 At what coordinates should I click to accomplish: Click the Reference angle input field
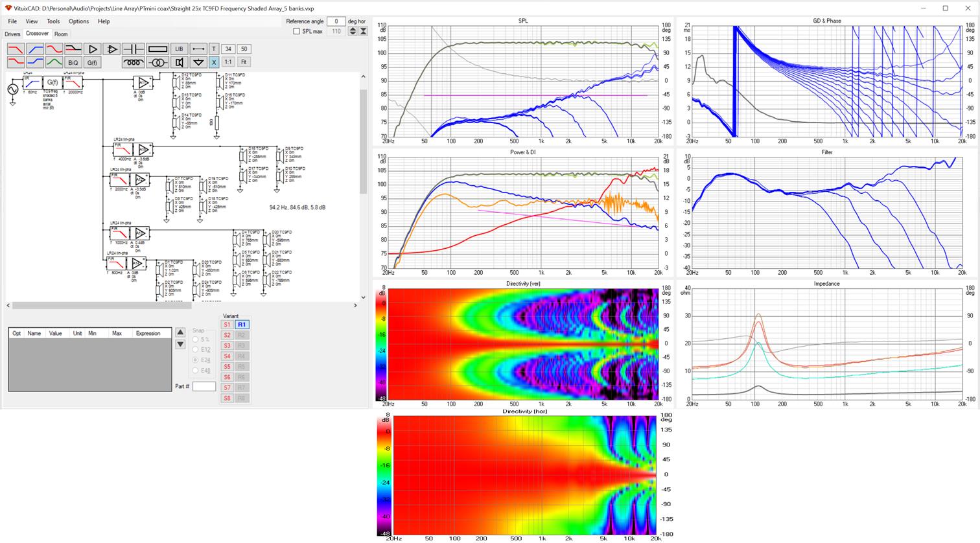tap(336, 21)
